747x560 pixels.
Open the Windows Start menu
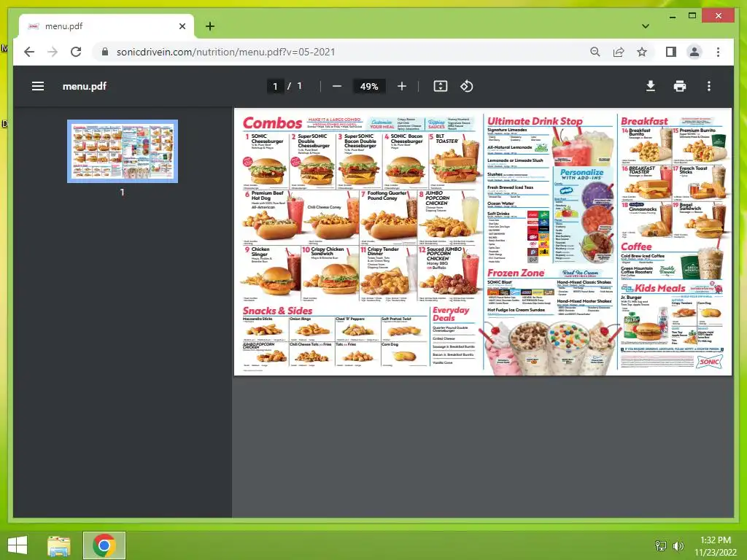(18, 545)
